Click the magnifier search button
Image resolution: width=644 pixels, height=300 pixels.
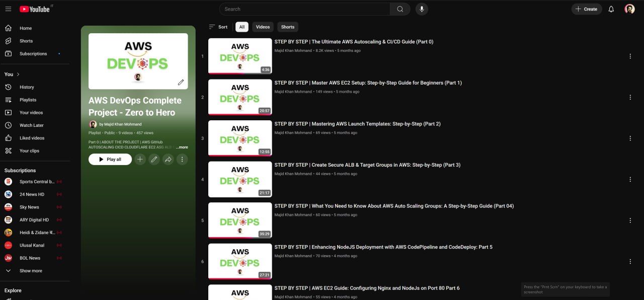tap(400, 9)
